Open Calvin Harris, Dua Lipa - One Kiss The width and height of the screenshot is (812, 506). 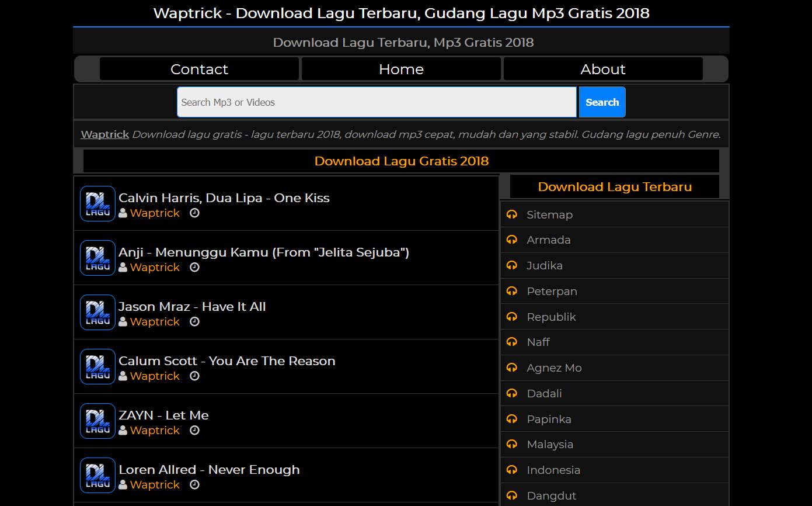(x=224, y=198)
